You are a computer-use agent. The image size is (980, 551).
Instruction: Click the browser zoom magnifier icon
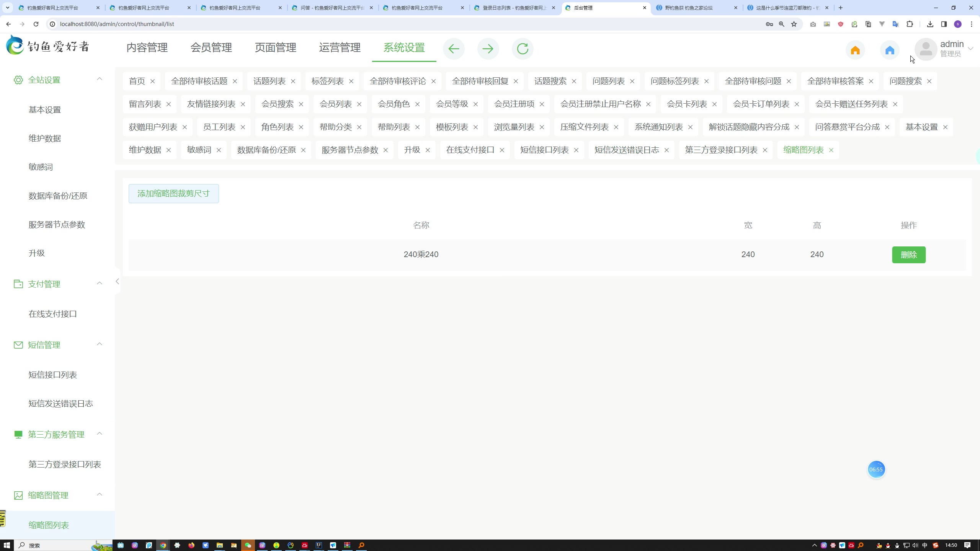[x=782, y=24]
